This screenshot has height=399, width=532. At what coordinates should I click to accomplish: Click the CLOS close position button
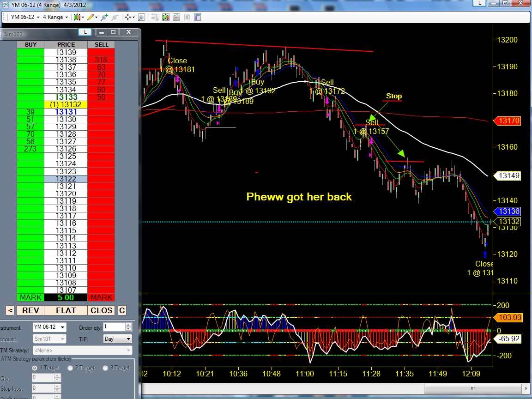(x=101, y=310)
